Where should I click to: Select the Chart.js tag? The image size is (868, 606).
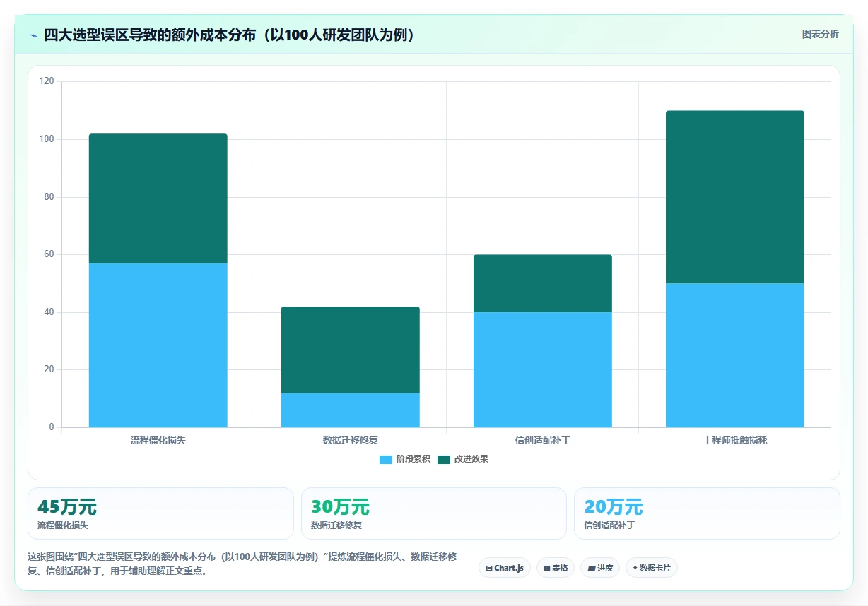[x=505, y=568]
